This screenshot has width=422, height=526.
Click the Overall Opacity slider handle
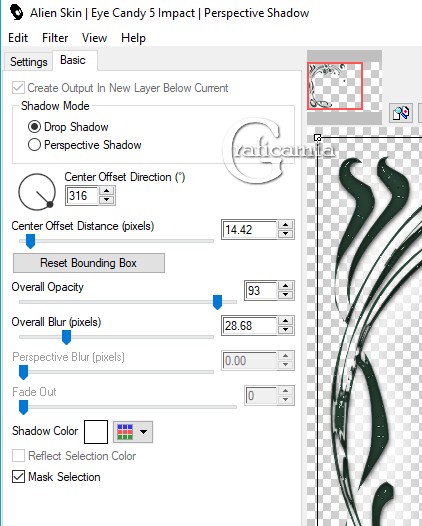point(217,302)
